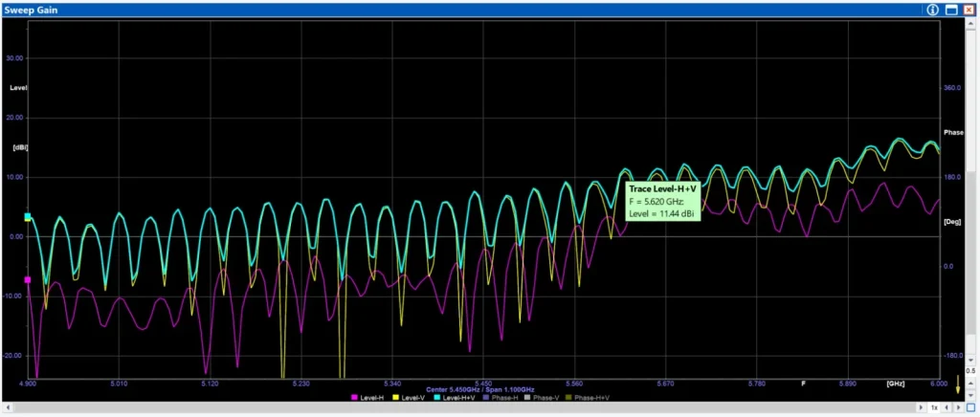Click the 5.230 frequency axis value
This screenshot has width=980, height=417.
[301, 384]
